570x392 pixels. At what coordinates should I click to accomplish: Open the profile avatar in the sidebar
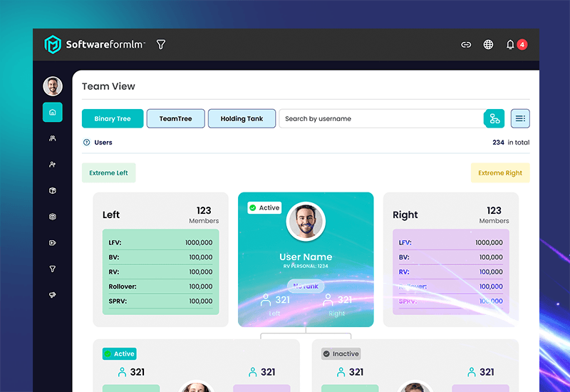click(53, 86)
